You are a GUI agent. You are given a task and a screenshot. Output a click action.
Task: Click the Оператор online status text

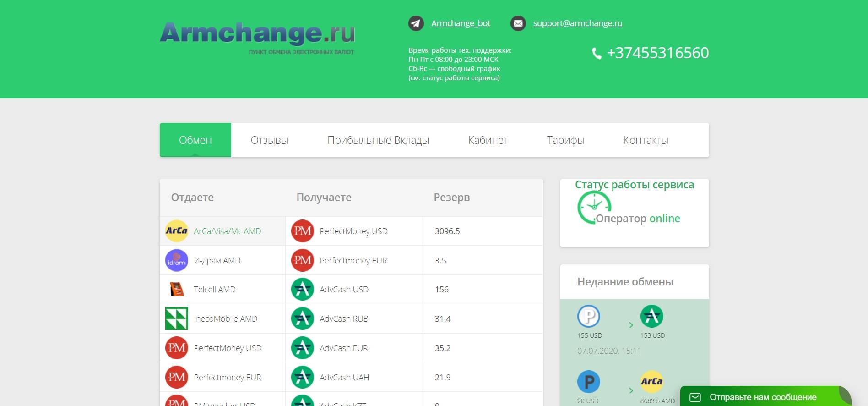pos(638,219)
